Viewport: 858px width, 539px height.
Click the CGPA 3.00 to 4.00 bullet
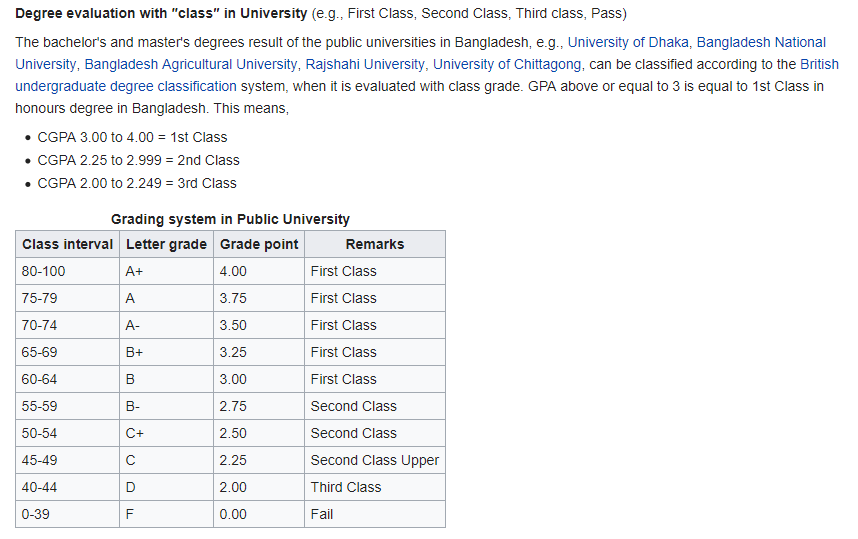click(x=132, y=137)
